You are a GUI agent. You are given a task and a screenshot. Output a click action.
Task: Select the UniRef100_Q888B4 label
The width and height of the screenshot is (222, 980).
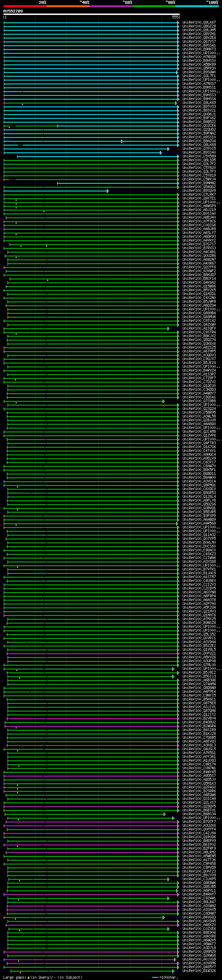point(199,313)
